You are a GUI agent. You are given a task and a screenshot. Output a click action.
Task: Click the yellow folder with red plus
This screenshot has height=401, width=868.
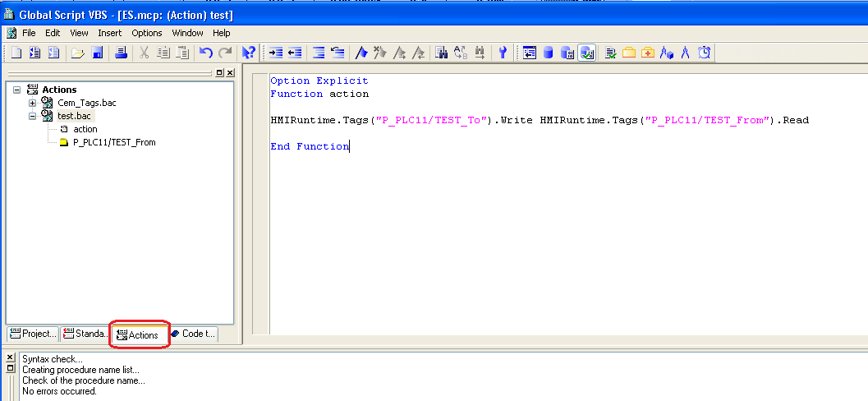click(x=648, y=53)
